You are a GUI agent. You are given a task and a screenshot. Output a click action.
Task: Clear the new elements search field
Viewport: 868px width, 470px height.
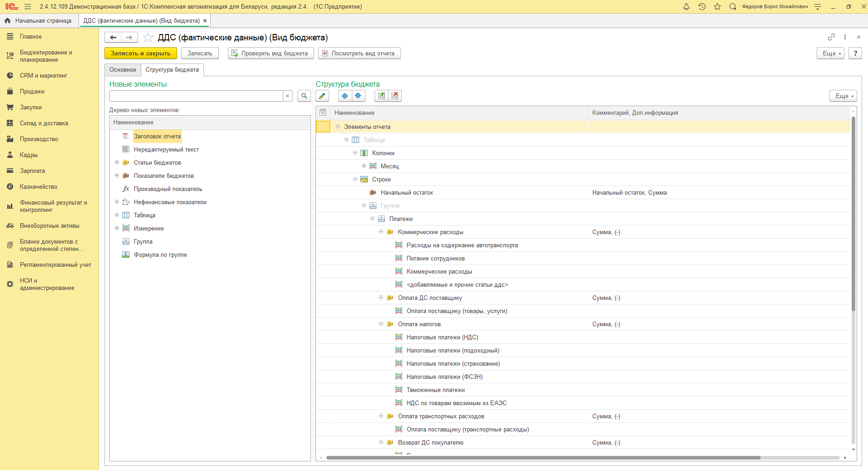[x=287, y=96]
